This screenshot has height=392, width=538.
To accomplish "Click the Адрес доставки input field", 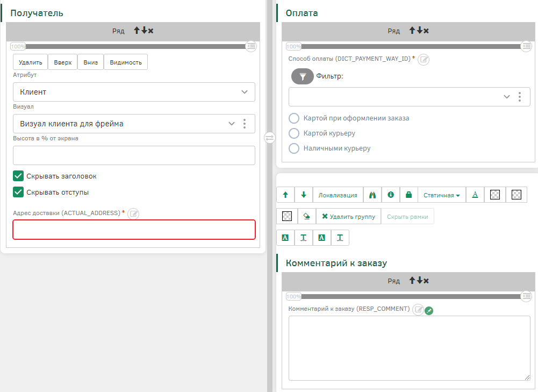I will (x=134, y=230).
